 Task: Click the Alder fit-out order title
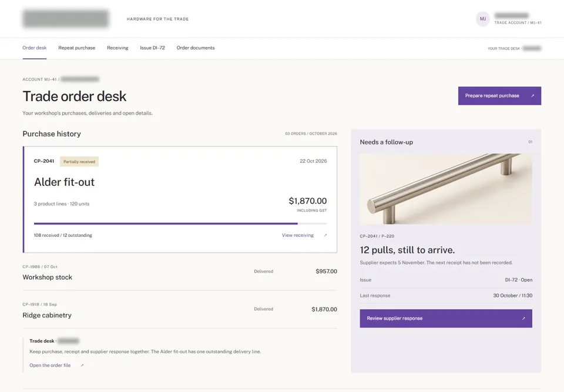(65, 182)
